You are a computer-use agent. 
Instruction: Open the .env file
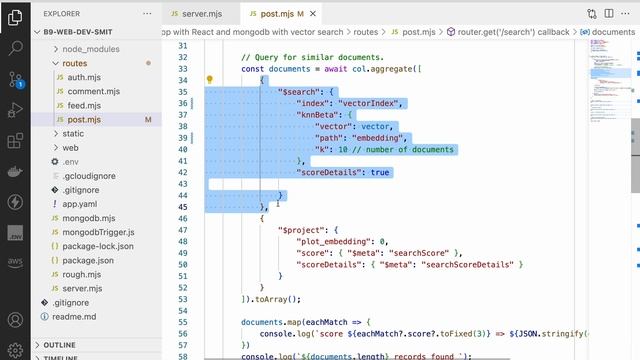[x=70, y=162]
